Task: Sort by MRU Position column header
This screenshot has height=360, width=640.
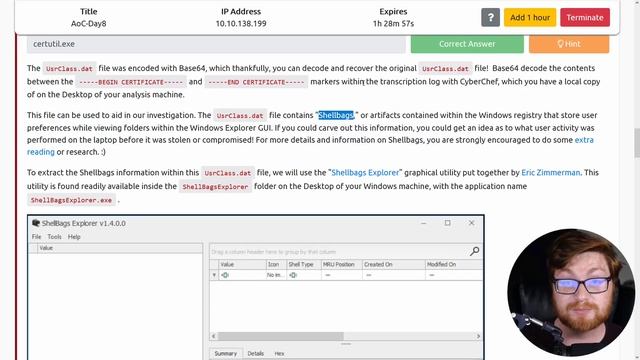Action: (x=341, y=264)
